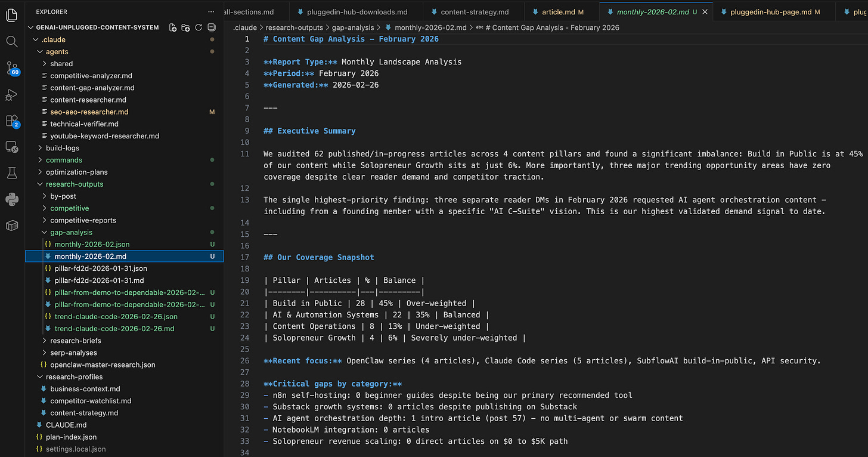Click the file icon beside seo-aeo-researcher.md
Viewport: 868px width, 457px height.
coord(44,112)
